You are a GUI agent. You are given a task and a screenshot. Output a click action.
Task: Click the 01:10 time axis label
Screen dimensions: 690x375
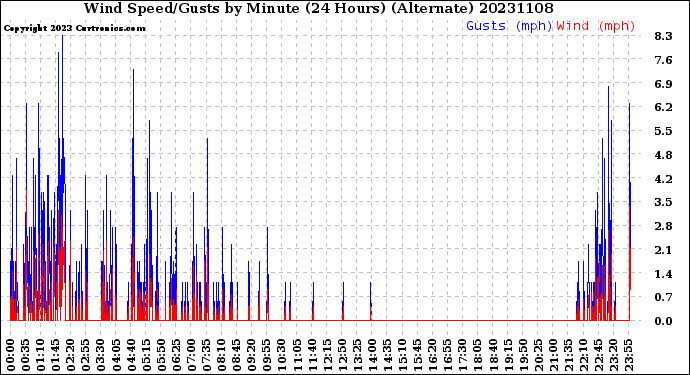[x=41, y=355]
